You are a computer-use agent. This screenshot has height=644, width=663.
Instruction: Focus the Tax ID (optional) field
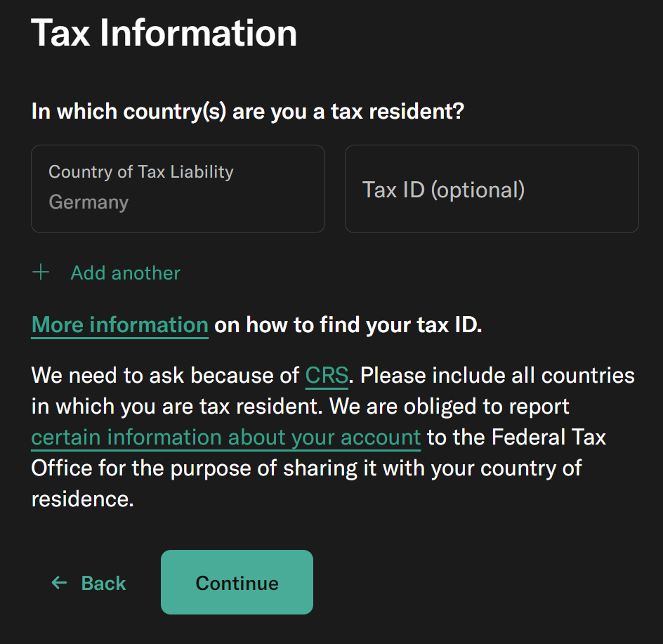tap(492, 190)
